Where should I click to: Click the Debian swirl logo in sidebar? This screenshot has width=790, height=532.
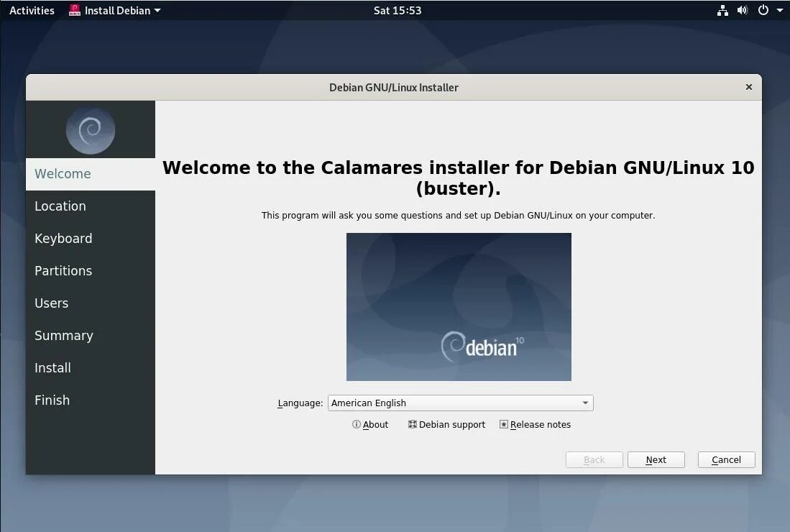91,130
